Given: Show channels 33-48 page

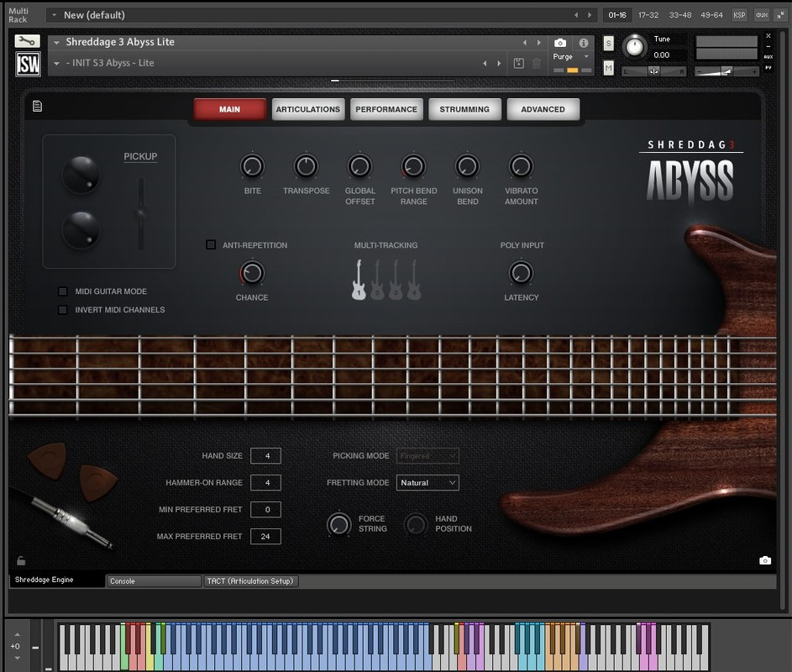Looking at the screenshot, I should (x=679, y=15).
